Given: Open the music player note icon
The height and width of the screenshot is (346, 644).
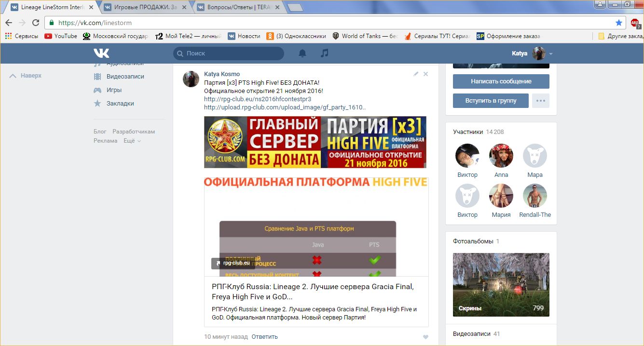Looking at the screenshot, I should click(325, 53).
